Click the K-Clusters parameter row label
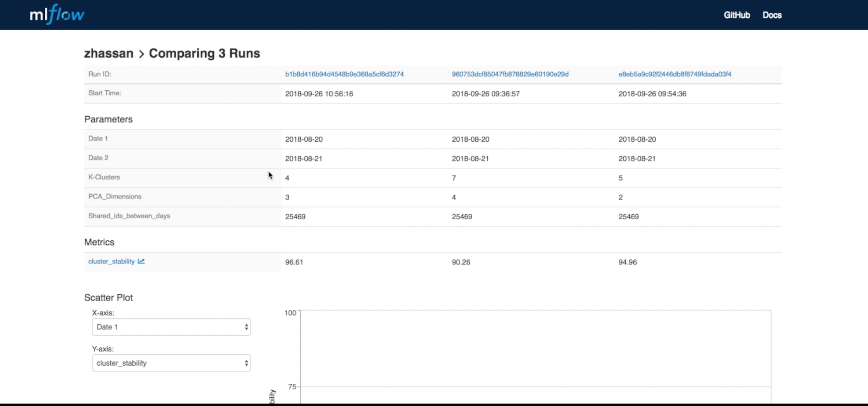Viewport: 868px width, 406px height. [x=104, y=177]
